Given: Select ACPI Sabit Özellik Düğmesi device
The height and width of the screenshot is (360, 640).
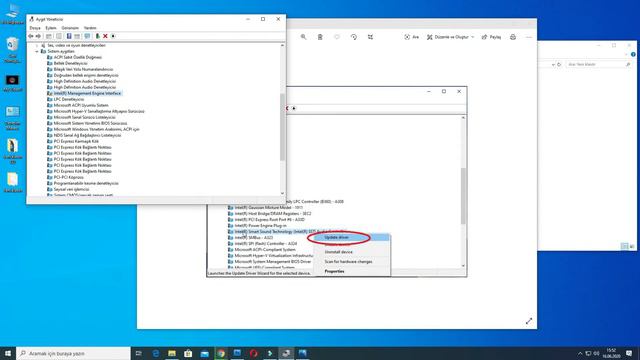Looking at the screenshot, I should coord(78,57).
